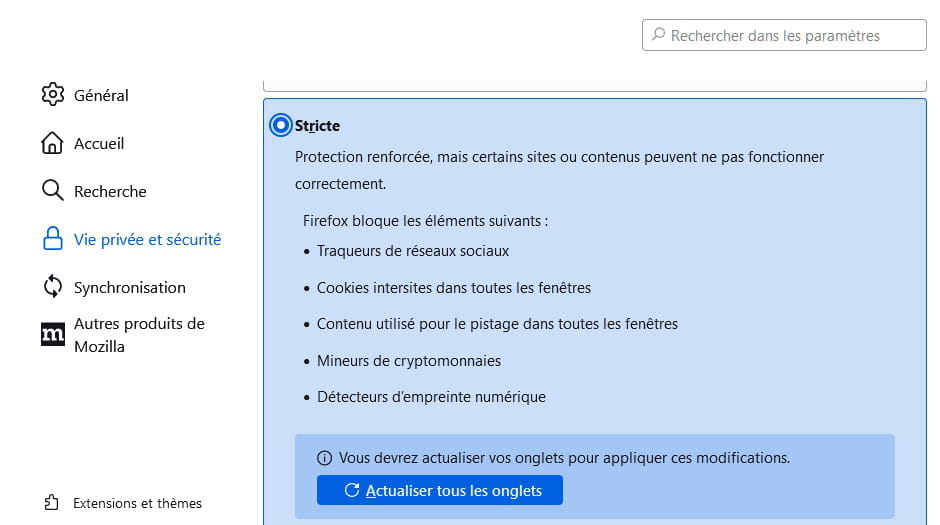Click the Vie privée padlock icon

(x=52, y=239)
